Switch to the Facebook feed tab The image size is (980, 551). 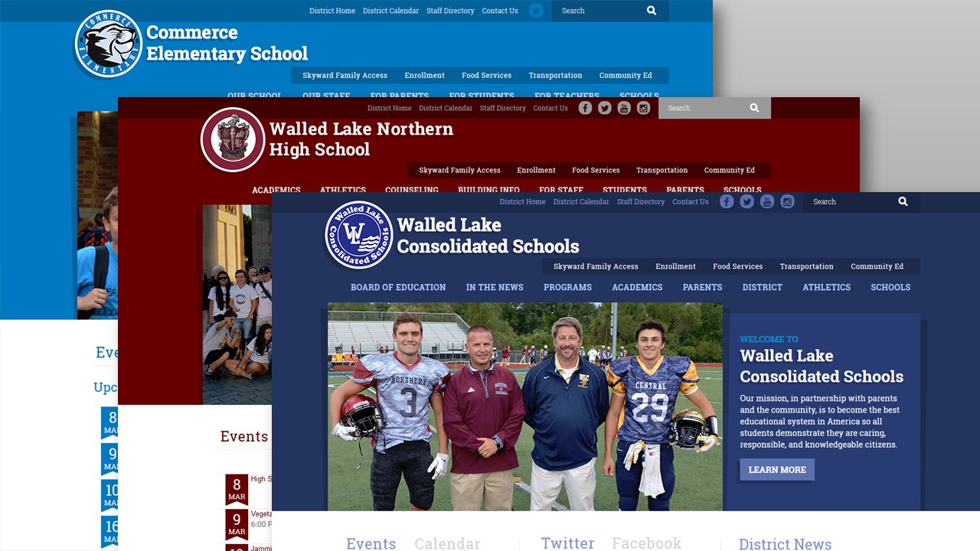[x=646, y=543]
